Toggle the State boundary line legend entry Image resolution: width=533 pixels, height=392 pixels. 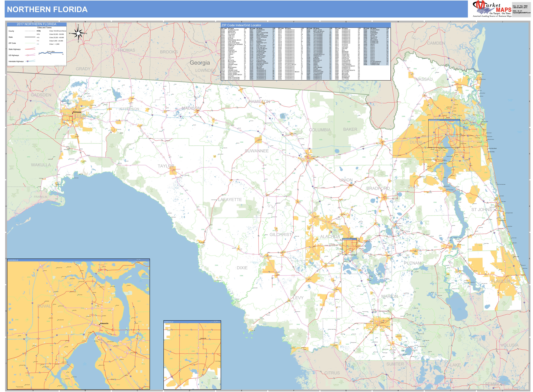click(x=30, y=37)
